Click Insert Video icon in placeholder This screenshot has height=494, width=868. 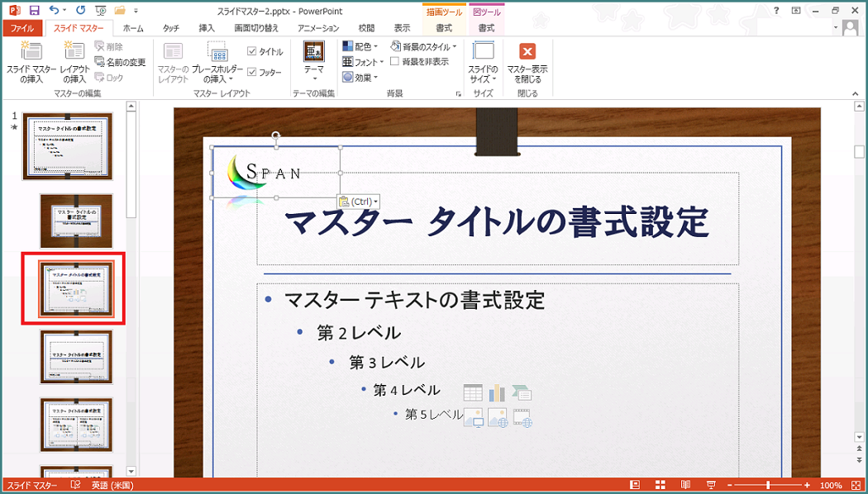522,418
